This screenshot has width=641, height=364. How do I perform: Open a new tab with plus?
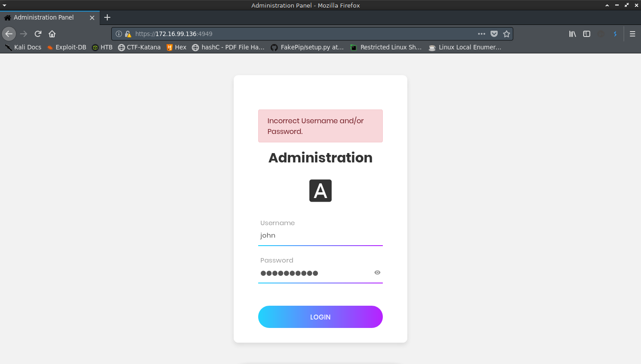(x=107, y=17)
